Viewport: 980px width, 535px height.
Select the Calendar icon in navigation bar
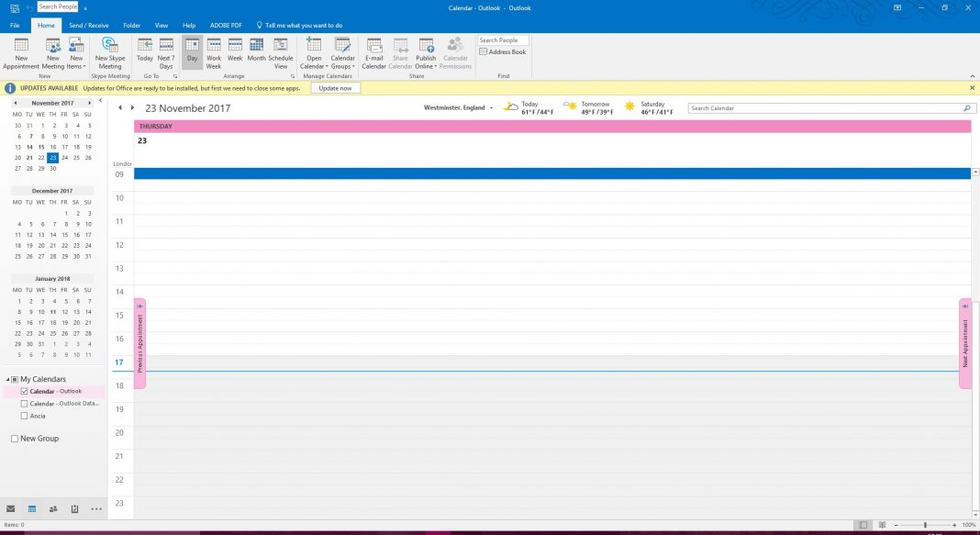(x=32, y=508)
